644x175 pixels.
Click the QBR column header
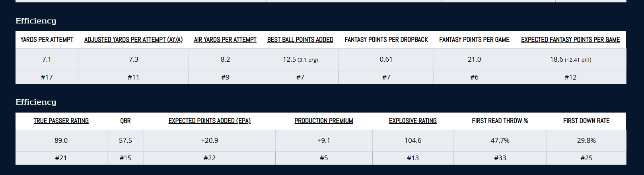click(x=125, y=121)
